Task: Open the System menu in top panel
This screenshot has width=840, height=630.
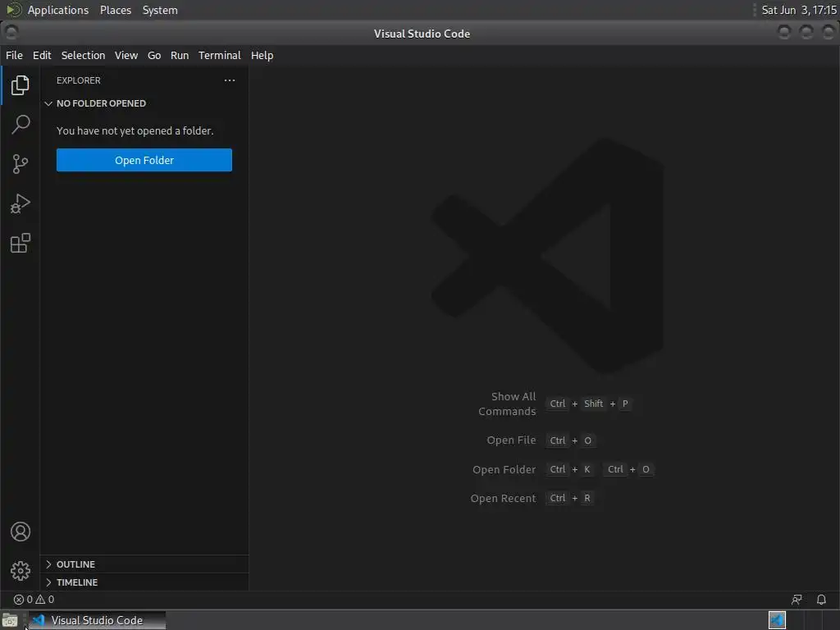Action: click(x=160, y=10)
